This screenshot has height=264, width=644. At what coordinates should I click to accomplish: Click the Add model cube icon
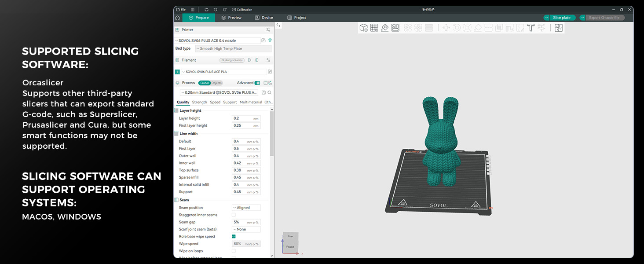(363, 28)
